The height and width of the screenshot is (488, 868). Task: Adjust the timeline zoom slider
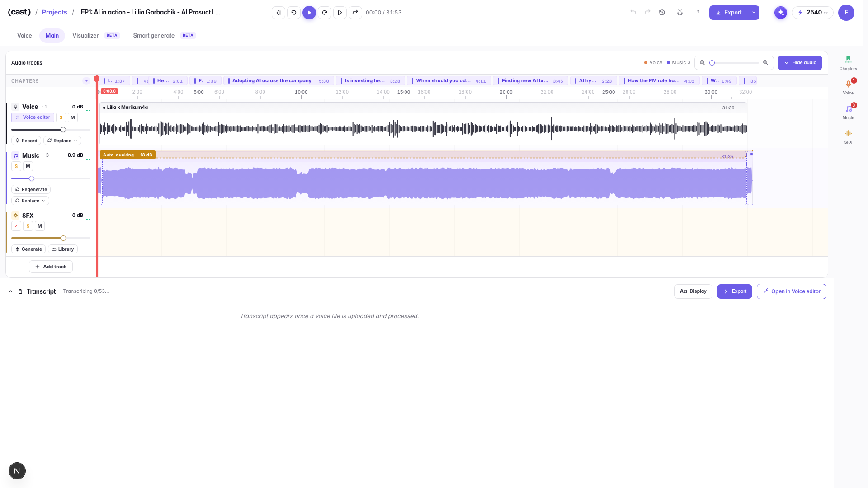735,63
